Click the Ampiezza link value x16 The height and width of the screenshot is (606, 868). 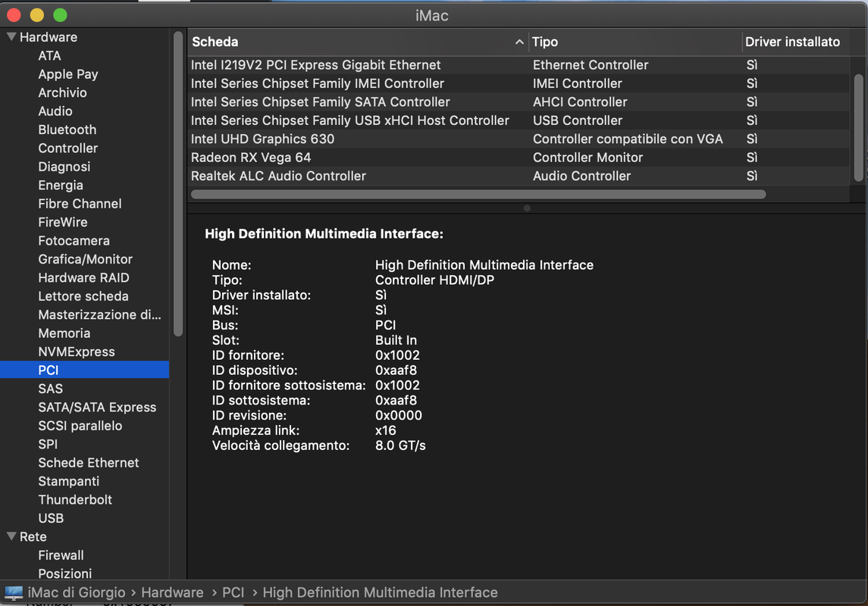click(x=385, y=431)
